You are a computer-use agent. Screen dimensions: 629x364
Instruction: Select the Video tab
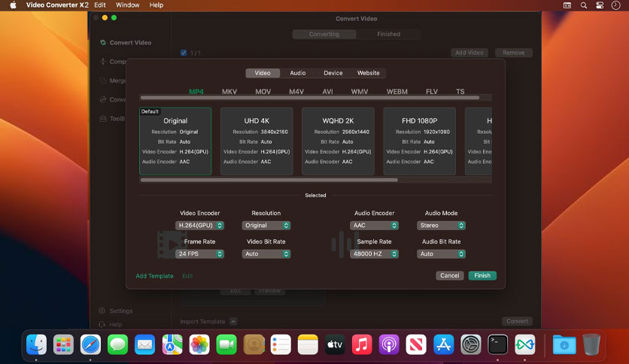(x=263, y=73)
